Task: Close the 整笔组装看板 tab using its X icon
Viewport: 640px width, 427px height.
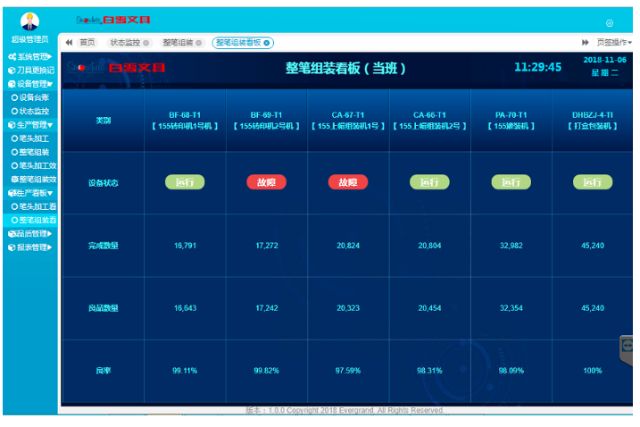Action: (267, 43)
